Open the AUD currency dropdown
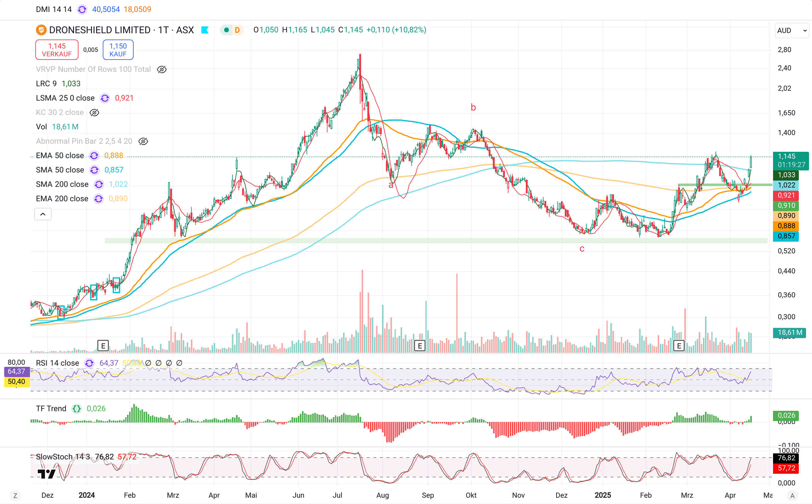 791,30
